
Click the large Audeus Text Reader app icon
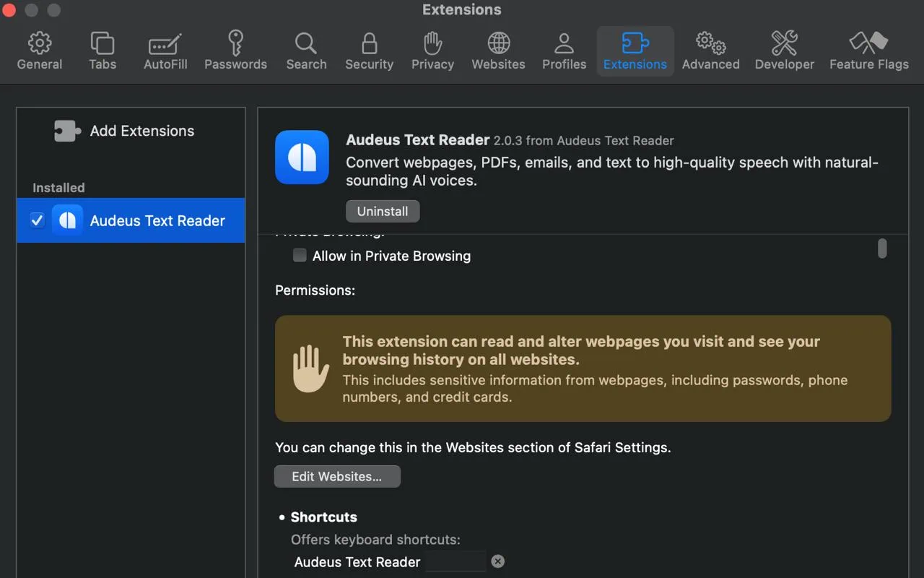click(302, 158)
